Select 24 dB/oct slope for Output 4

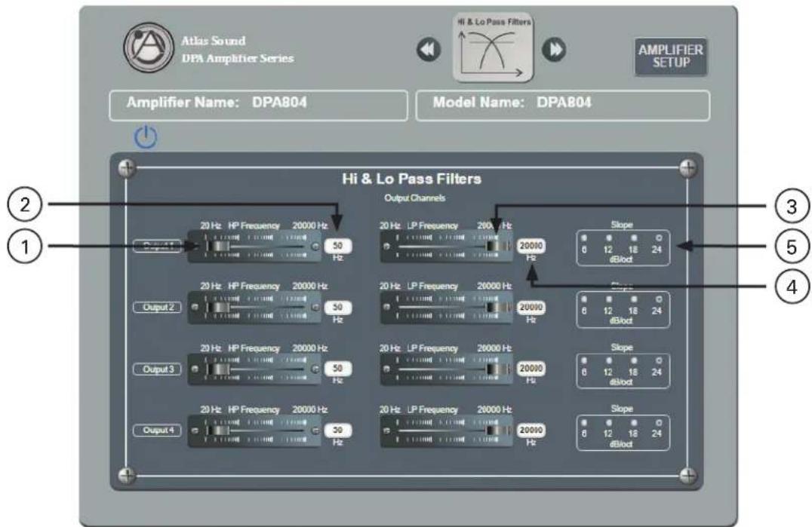(659, 422)
